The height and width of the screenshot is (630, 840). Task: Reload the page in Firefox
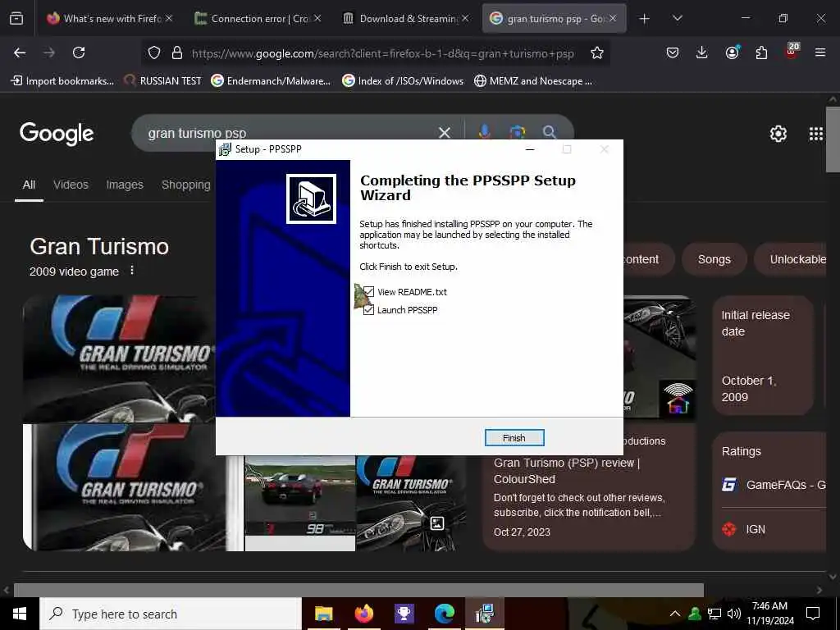coord(79,52)
